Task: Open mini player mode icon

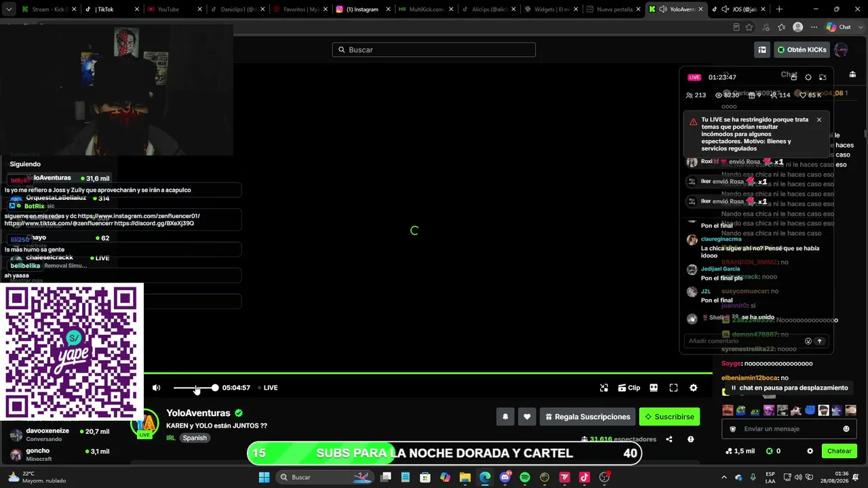Action: [604, 388]
